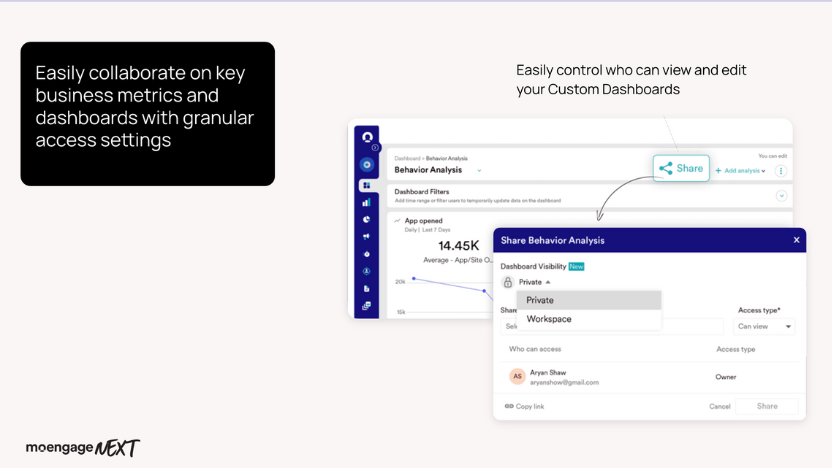This screenshot has height=468, width=832.
Task: Open the Behavior Analysis title dropdown arrow
Action: click(x=479, y=171)
